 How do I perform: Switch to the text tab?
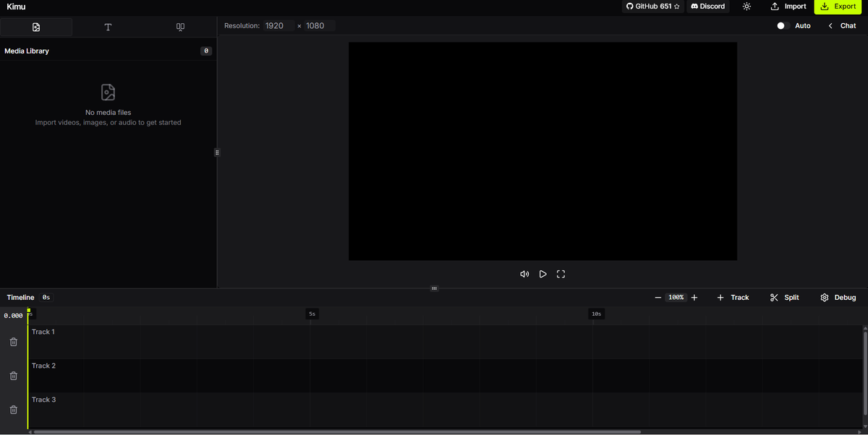pos(108,27)
